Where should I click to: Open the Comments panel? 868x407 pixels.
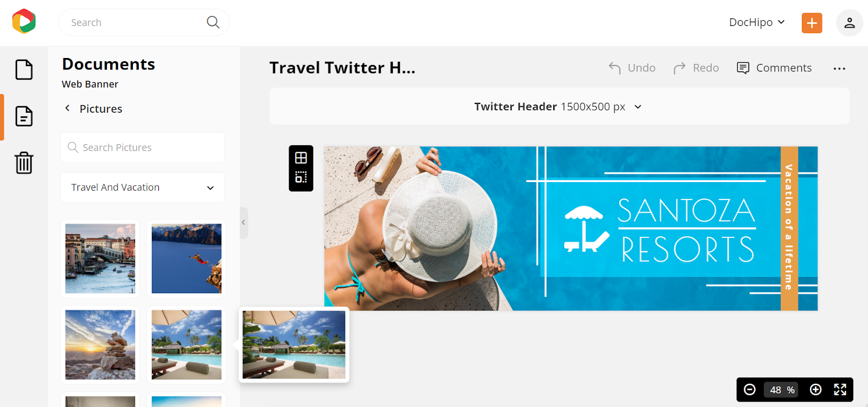774,68
